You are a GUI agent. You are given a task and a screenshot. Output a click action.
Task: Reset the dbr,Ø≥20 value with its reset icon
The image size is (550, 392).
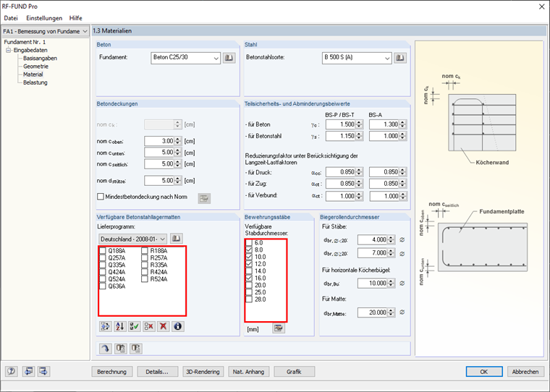(402, 253)
